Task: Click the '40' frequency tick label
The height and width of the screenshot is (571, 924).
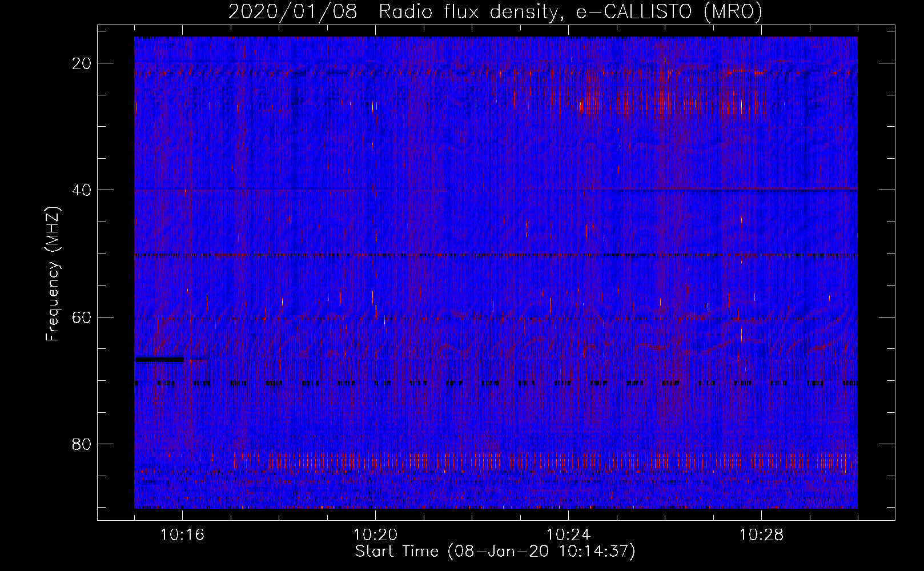Action: click(82, 190)
